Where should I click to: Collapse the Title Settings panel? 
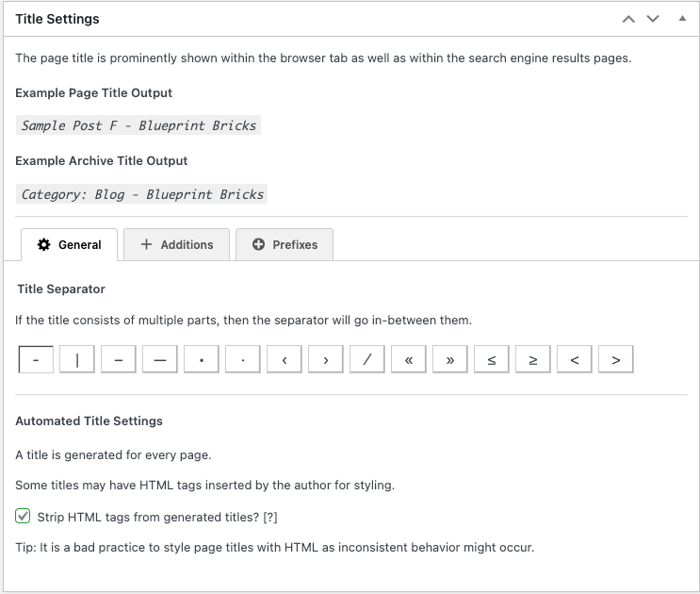click(682, 18)
